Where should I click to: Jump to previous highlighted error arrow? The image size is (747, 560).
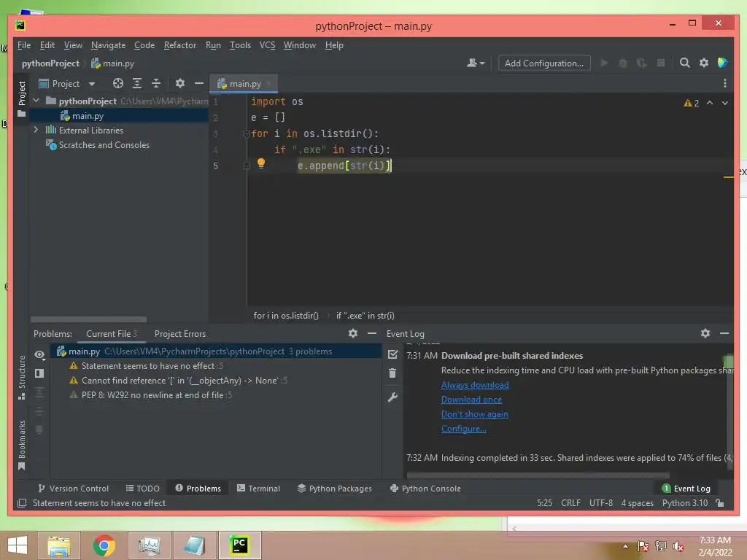[710, 103]
